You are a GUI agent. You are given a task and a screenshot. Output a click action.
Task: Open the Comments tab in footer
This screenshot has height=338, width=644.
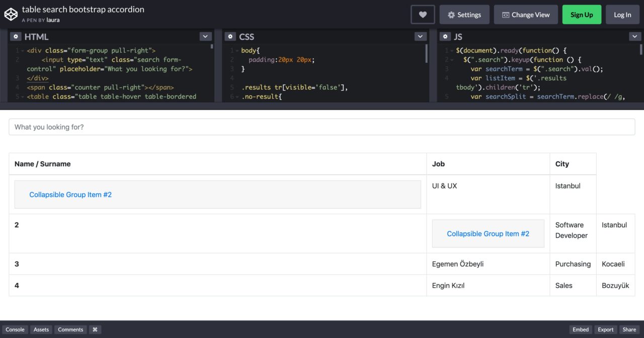pos(70,329)
